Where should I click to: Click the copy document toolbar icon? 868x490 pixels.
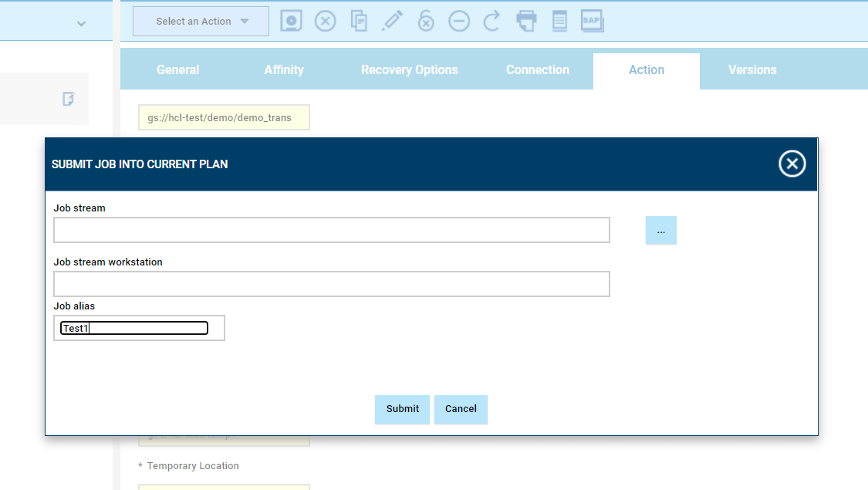(359, 21)
